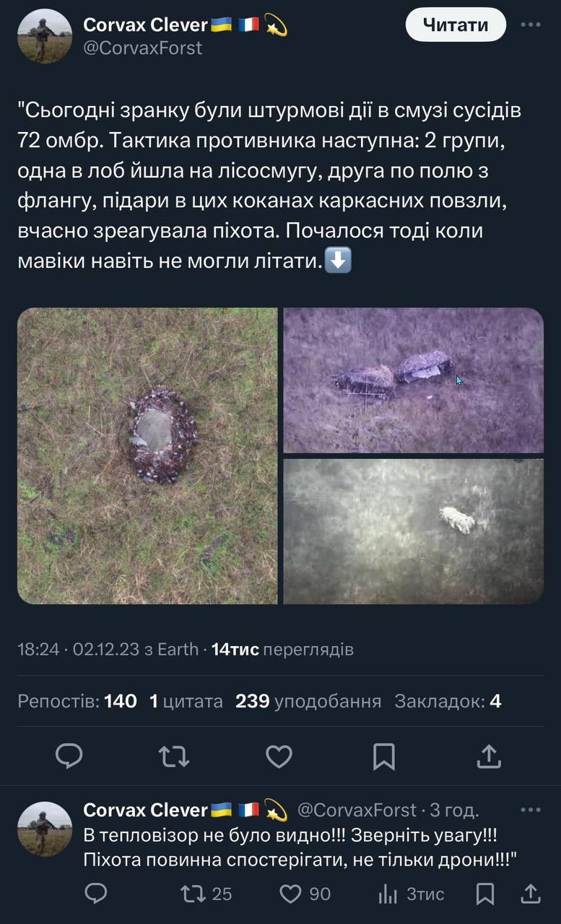This screenshot has width=561, height=924.
Task: Bookmark the main tweet
Action: tap(384, 757)
